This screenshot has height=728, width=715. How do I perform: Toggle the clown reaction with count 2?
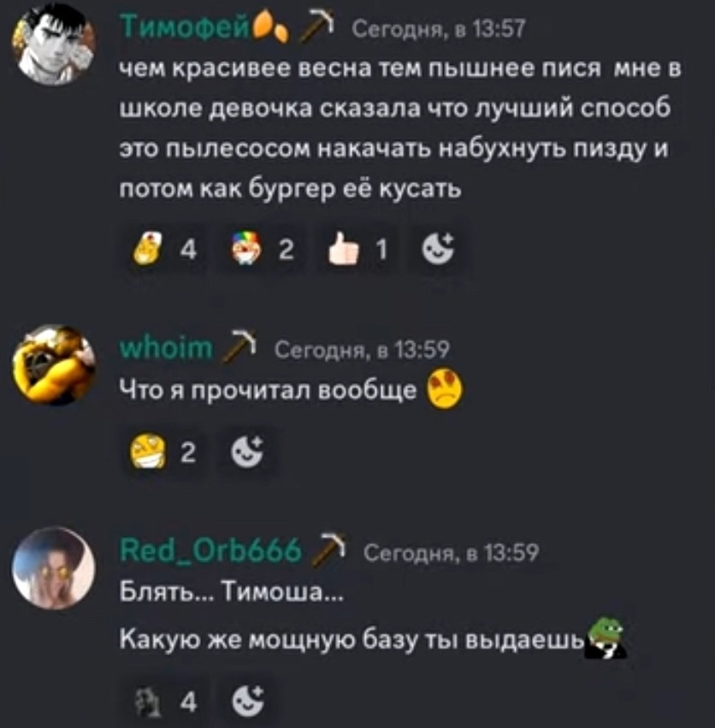[262, 249]
